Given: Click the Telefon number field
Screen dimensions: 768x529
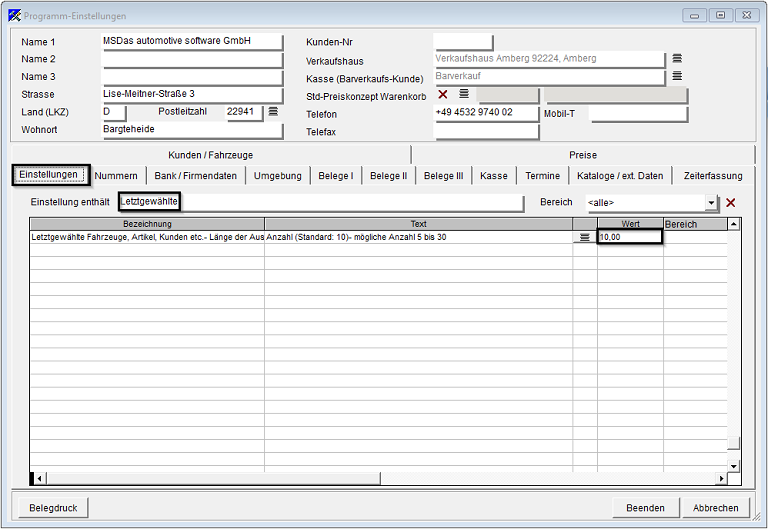Looking at the screenshot, I should point(486,113).
